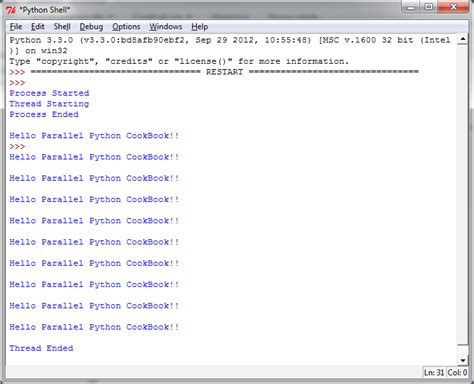Click the 'Process Ended' output line
Viewport: 474px width, 384px height.
tap(44, 114)
